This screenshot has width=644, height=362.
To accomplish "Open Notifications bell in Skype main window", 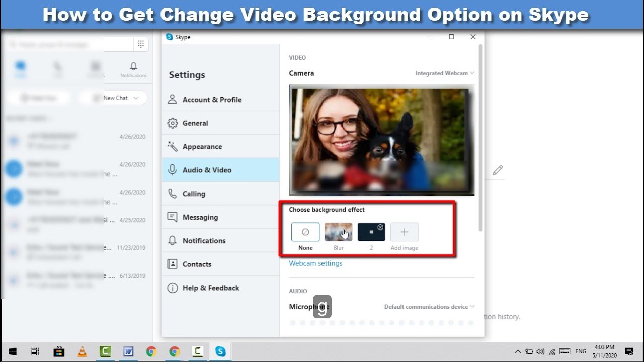I will [133, 69].
